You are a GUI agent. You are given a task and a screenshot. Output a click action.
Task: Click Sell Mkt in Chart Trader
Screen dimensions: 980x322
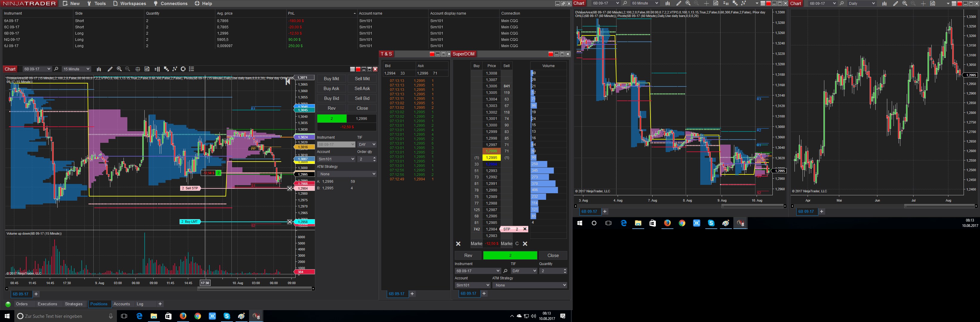point(362,79)
